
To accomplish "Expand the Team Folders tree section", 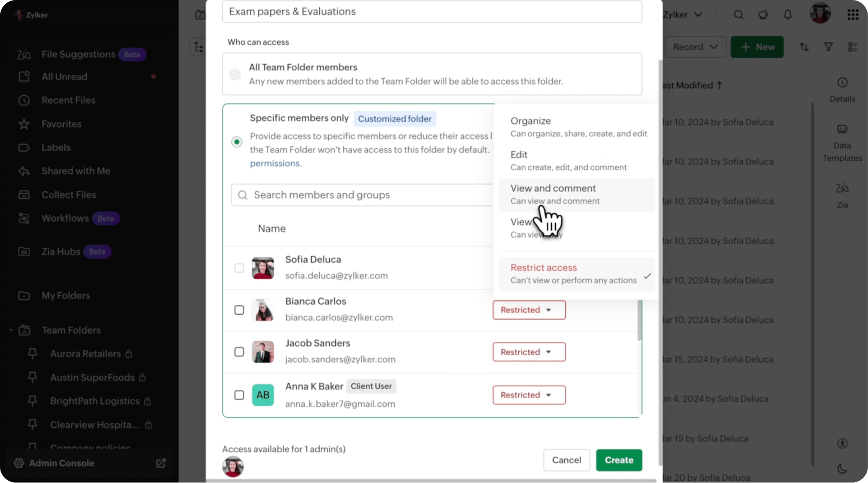I will (x=12, y=330).
